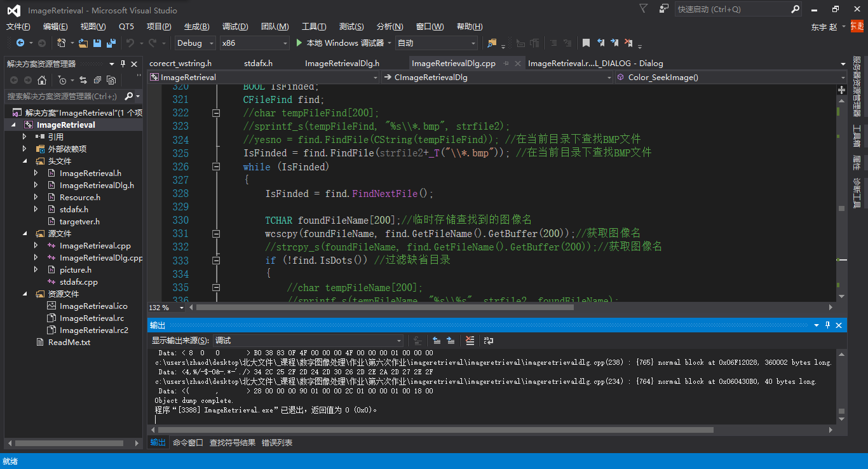
Task: Click the notifications flag icon
Action: coord(643,9)
